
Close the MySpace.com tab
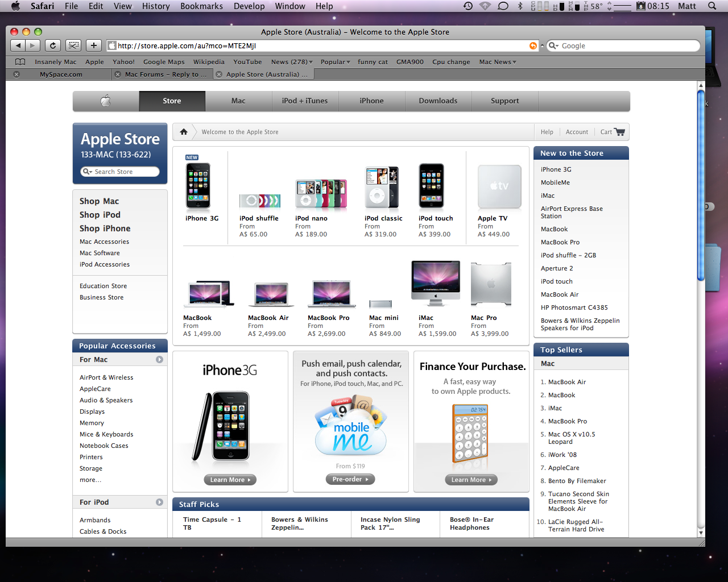point(16,74)
